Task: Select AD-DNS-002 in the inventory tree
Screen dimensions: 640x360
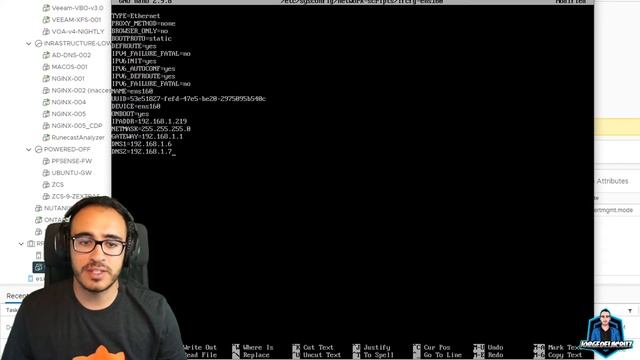Action: tap(71, 55)
